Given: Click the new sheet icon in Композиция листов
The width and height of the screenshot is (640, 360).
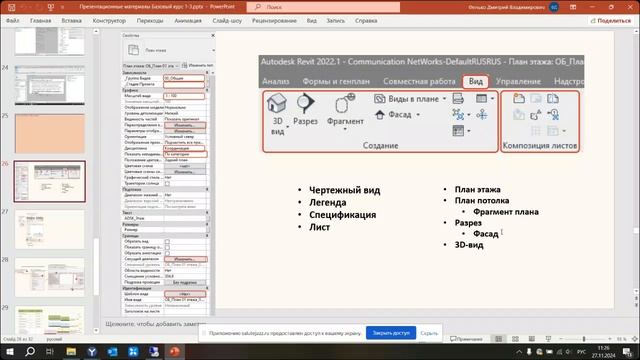Looking at the screenshot, I should coord(519,98).
